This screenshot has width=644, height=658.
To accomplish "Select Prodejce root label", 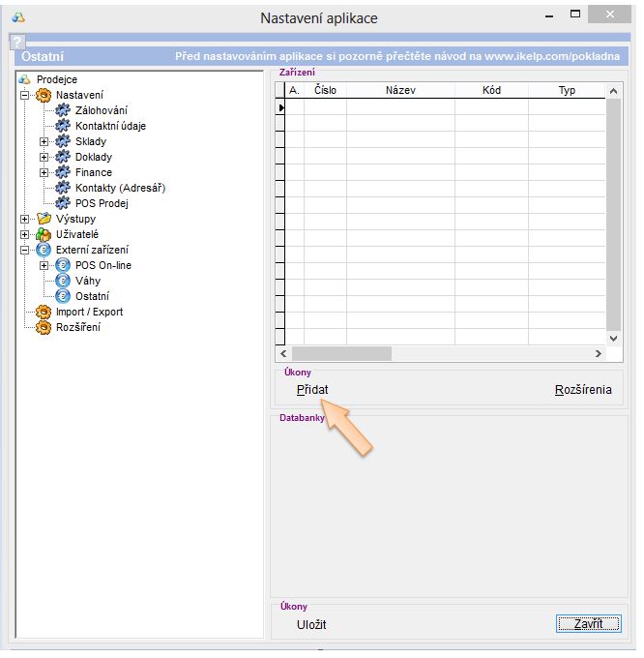I will coord(57,79).
